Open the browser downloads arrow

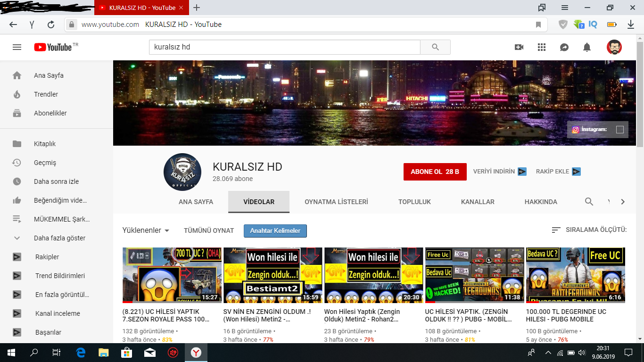point(631,25)
